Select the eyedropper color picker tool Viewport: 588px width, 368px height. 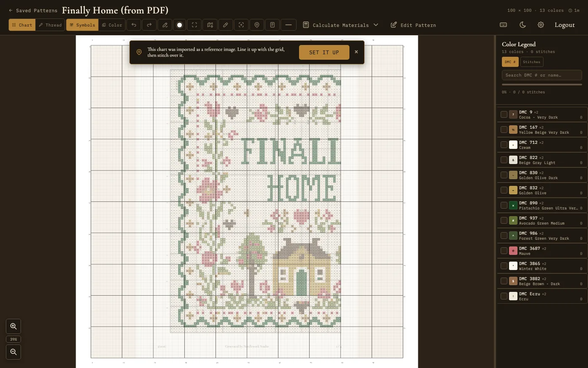pyautogui.click(x=226, y=25)
